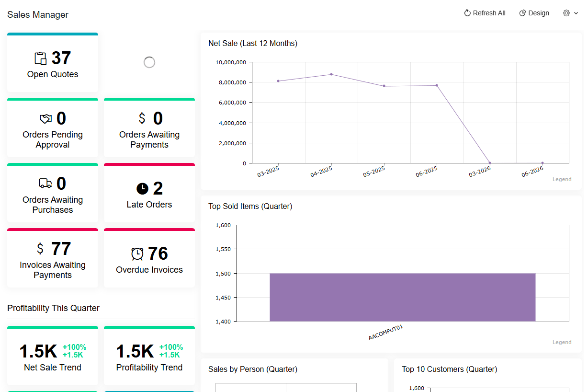Click the Design pie-chart icon

click(523, 13)
